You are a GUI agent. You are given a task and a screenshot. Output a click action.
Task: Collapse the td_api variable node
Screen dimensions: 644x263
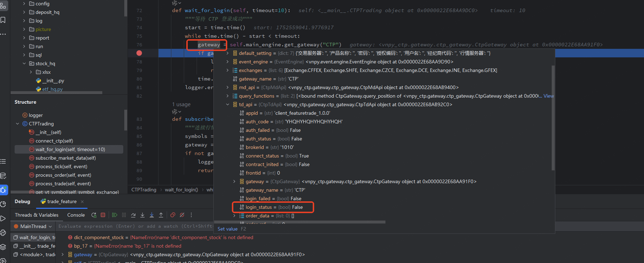tap(228, 104)
